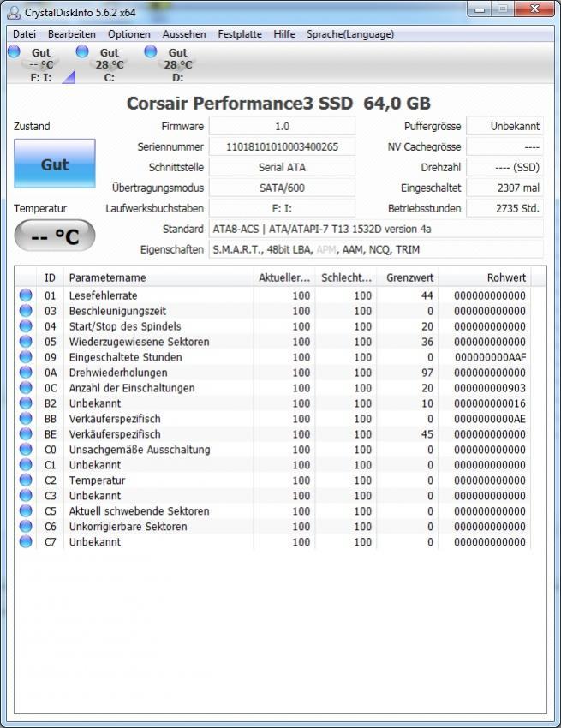This screenshot has width=561, height=728.
Task: Select the Temperatur parameter name in list
Action: tap(97, 480)
